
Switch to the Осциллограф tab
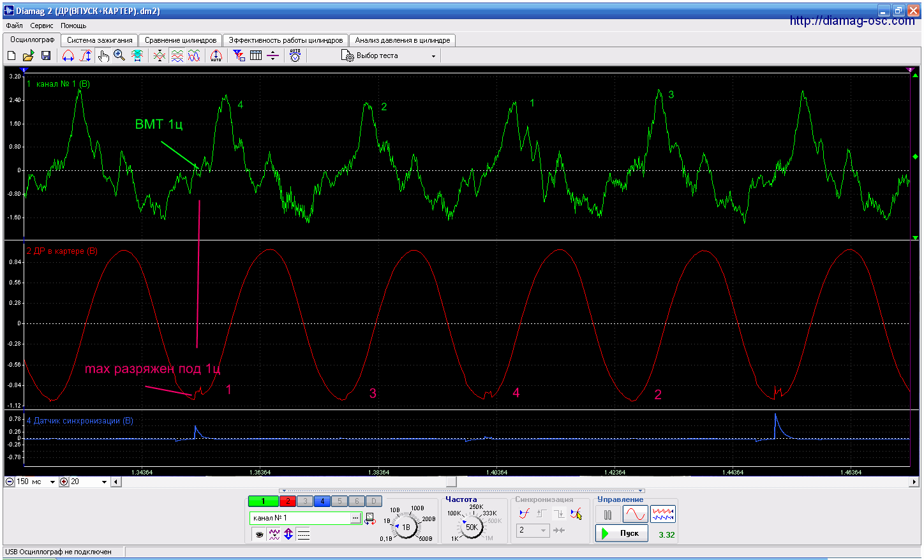coord(33,40)
